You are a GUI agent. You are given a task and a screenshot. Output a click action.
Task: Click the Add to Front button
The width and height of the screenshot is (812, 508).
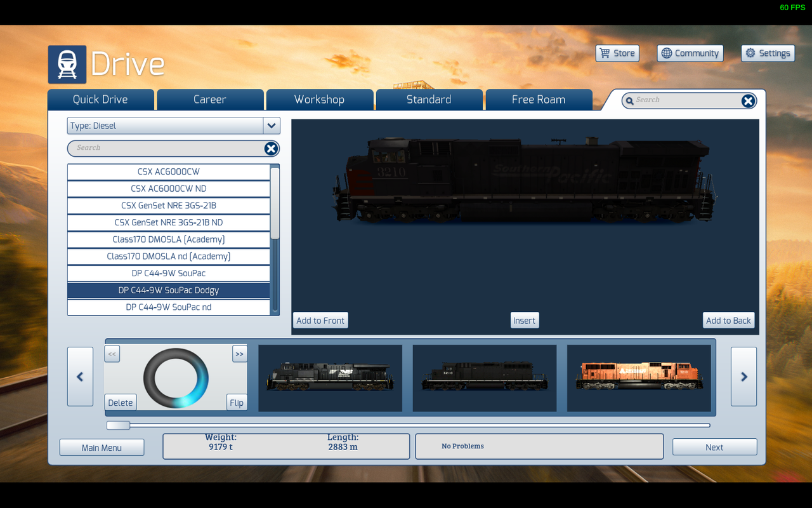(x=320, y=321)
